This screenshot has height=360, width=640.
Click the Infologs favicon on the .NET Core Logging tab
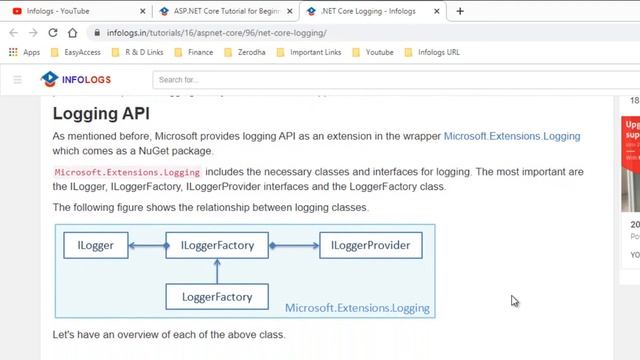coord(311,11)
